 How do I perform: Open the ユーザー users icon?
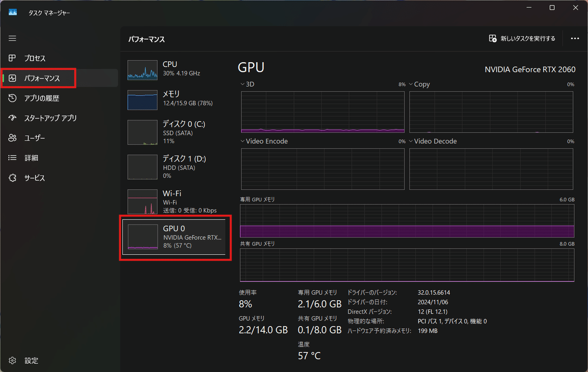tap(13, 138)
